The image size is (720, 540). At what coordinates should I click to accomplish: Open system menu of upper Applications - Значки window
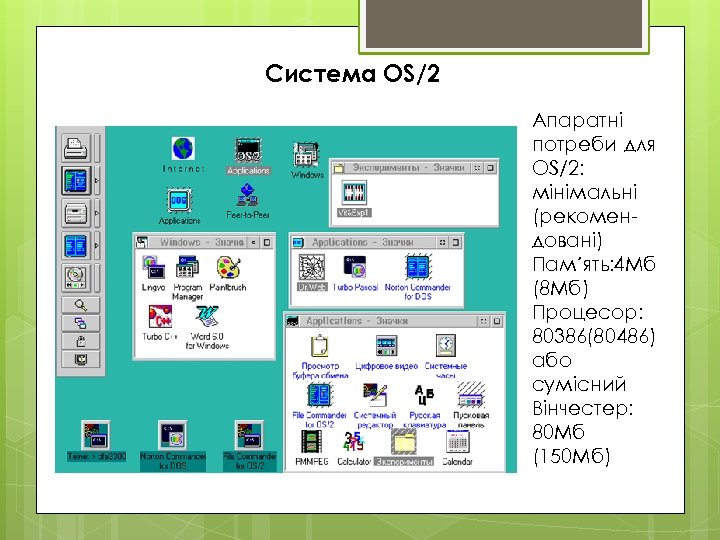tap(298, 242)
